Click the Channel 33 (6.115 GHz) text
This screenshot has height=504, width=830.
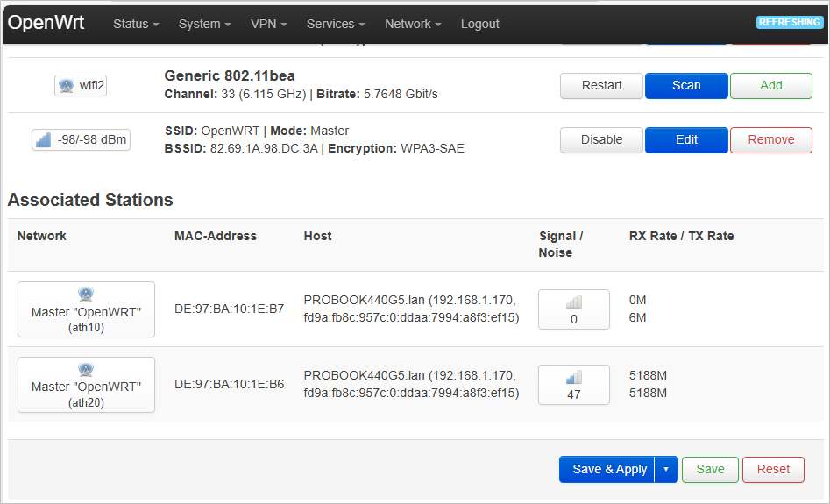tap(235, 95)
